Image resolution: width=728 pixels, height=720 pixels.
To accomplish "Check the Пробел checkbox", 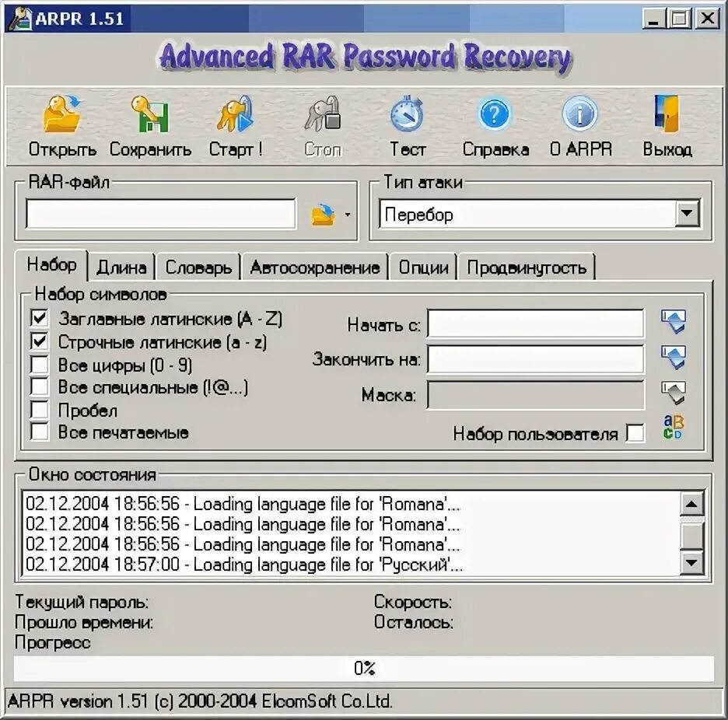I will pos(39,410).
